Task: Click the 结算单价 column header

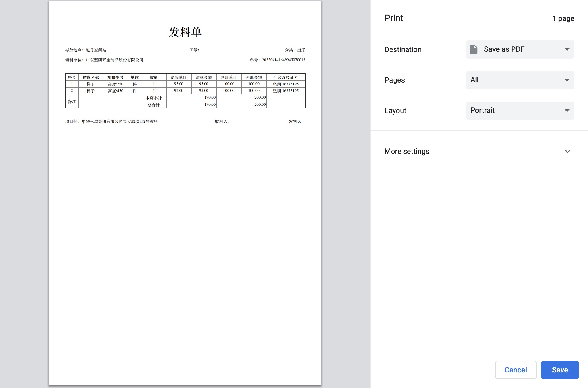Action: (179, 77)
